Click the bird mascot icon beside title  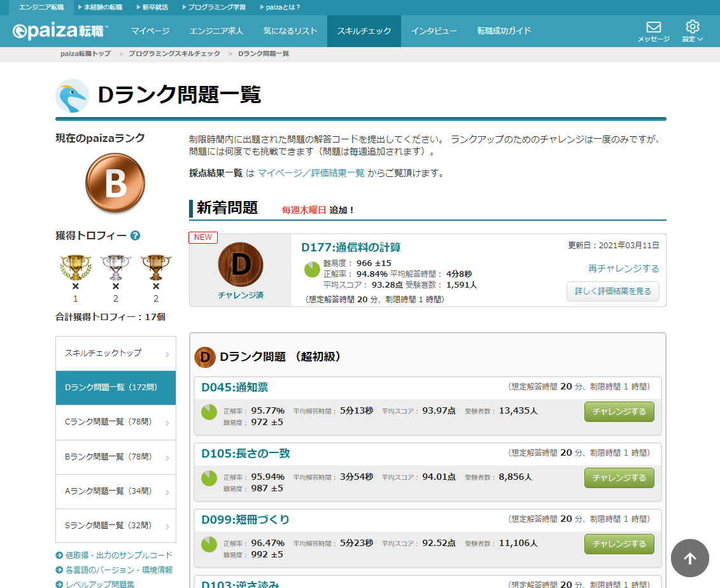pos(72,95)
